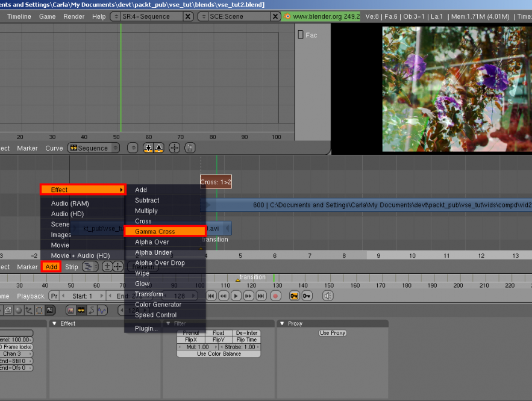
Task: Click the plus-minus zoom icon beside Strip menu
Action: (x=107, y=267)
